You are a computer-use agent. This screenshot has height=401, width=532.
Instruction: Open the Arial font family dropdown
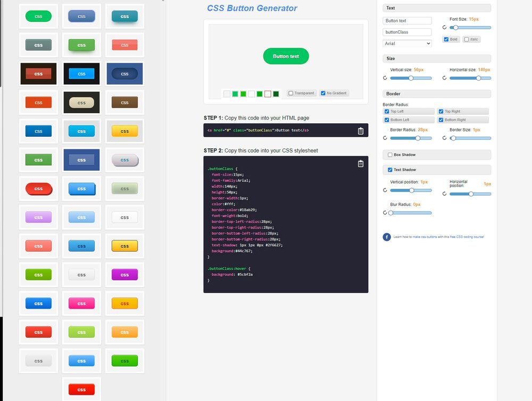pyautogui.click(x=407, y=43)
